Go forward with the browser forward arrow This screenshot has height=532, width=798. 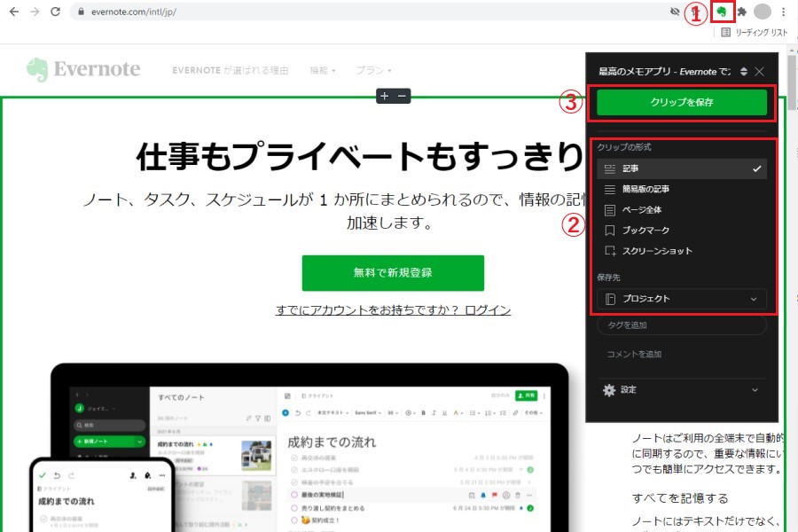35,12
